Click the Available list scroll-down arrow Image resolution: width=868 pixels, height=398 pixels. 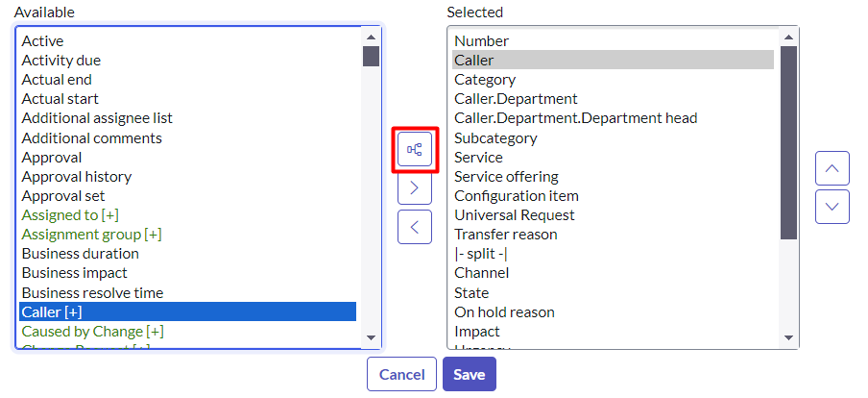click(x=372, y=337)
